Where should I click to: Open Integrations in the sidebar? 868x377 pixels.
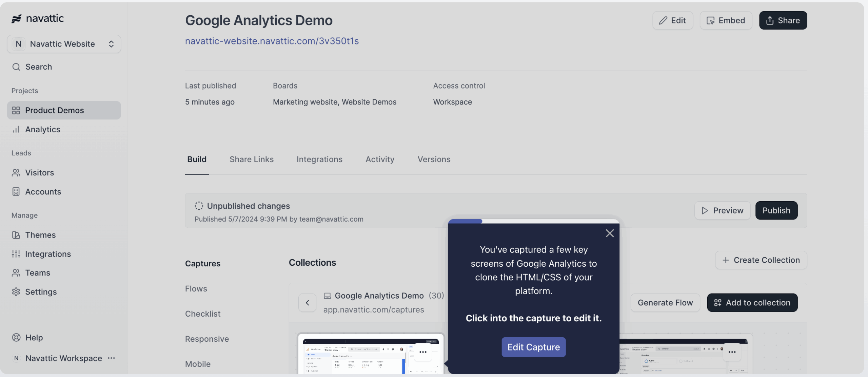47,253
